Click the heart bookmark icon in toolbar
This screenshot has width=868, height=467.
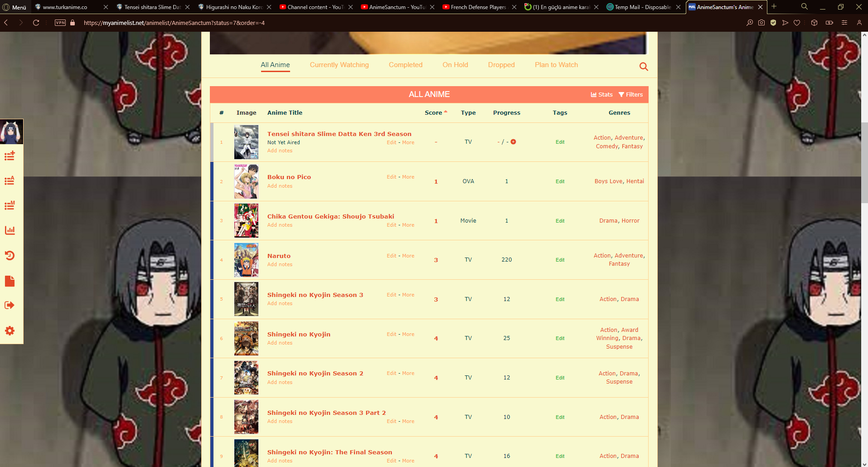coord(797,23)
